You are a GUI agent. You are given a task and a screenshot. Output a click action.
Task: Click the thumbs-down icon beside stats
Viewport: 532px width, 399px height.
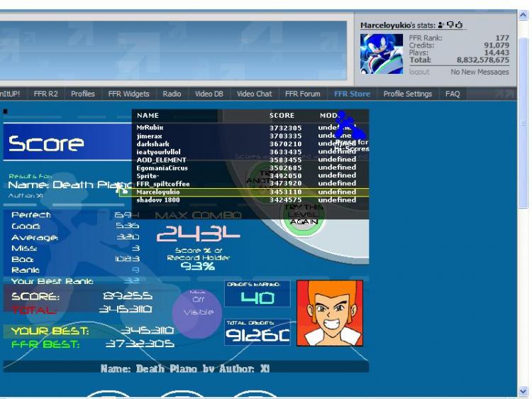[450, 25]
